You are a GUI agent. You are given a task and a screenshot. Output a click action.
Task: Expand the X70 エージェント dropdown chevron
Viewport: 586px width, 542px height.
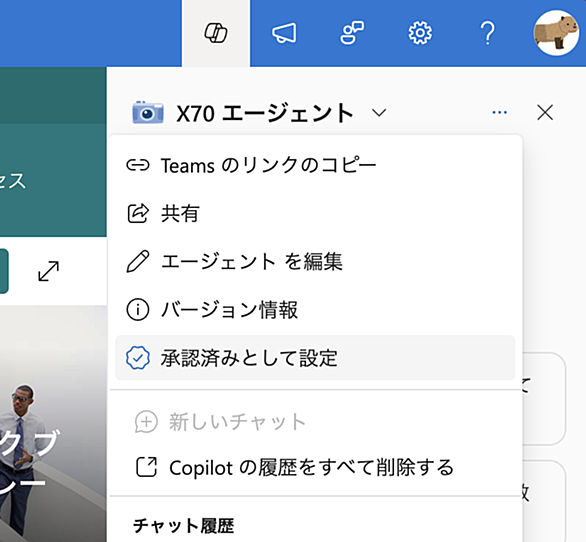(x=379, y=113)
